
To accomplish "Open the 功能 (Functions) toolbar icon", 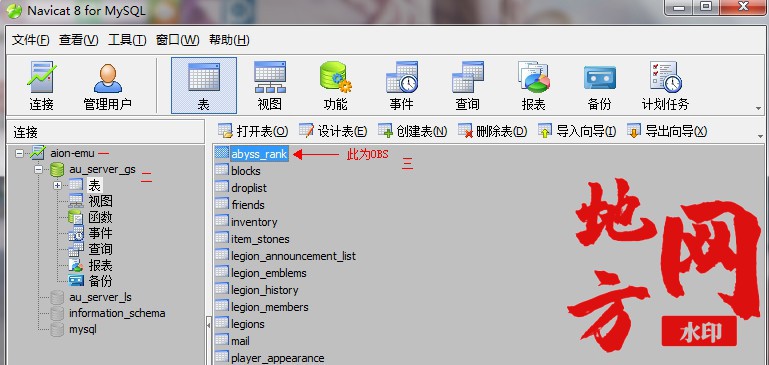I will [x=335, y=85].
